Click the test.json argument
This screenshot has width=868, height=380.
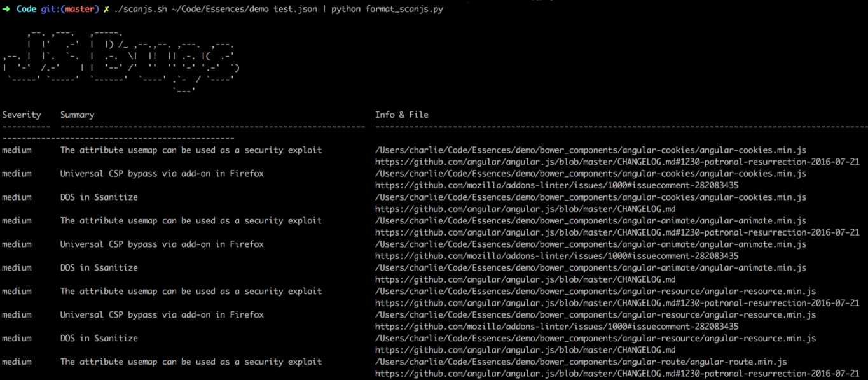click(298, 10)
